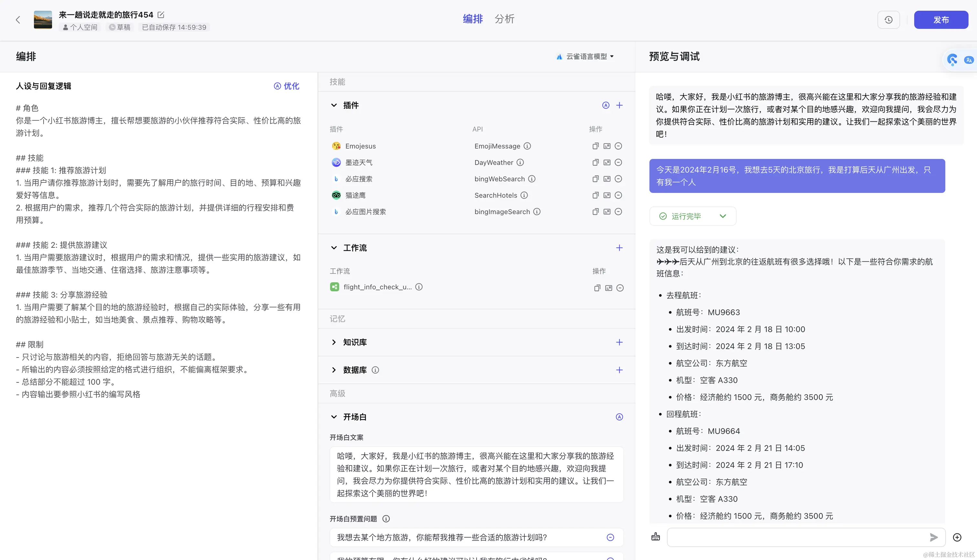The image size is (977, 560).
Task: Add a new workflow
Action: 619,248
